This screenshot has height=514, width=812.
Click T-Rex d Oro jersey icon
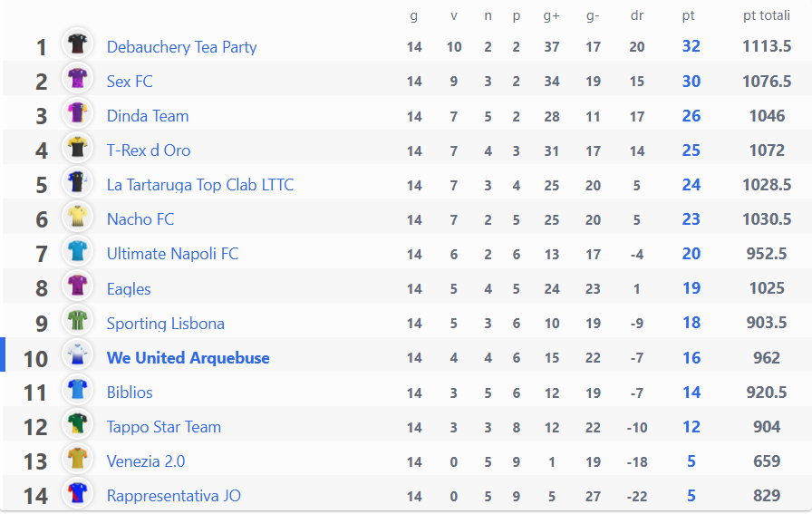point(77,147)
